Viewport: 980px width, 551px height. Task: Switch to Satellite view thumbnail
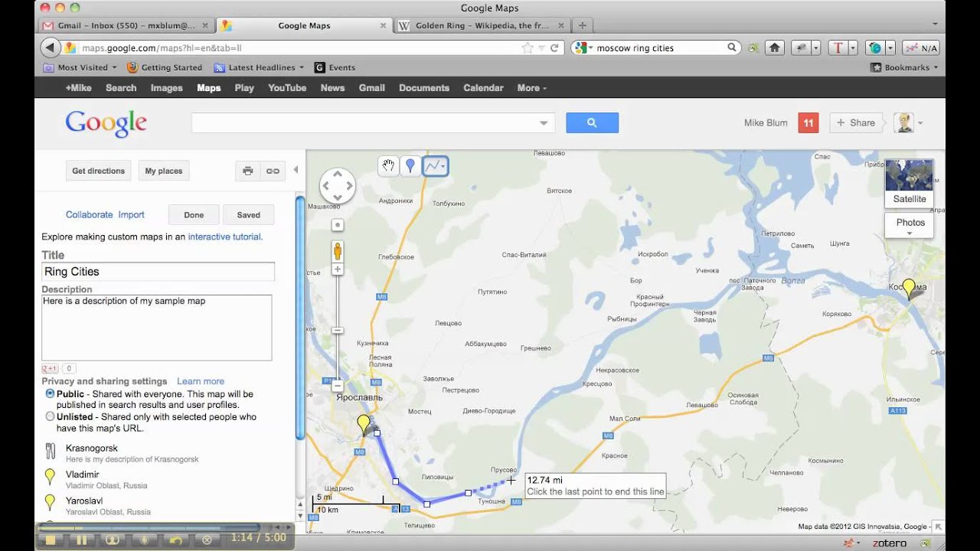(x=909, y=183)
